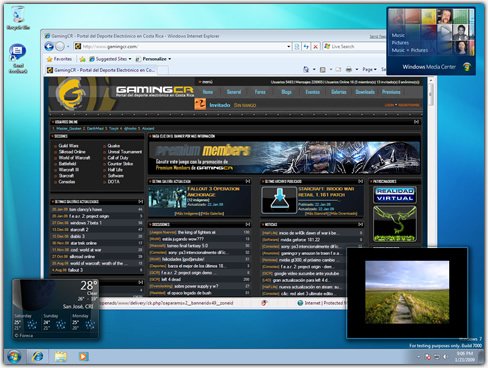Screen dimensions: 488x368
Task: Click the Fallout 3 Operation Anchorage thumbnail
Action: coord(167,198)
